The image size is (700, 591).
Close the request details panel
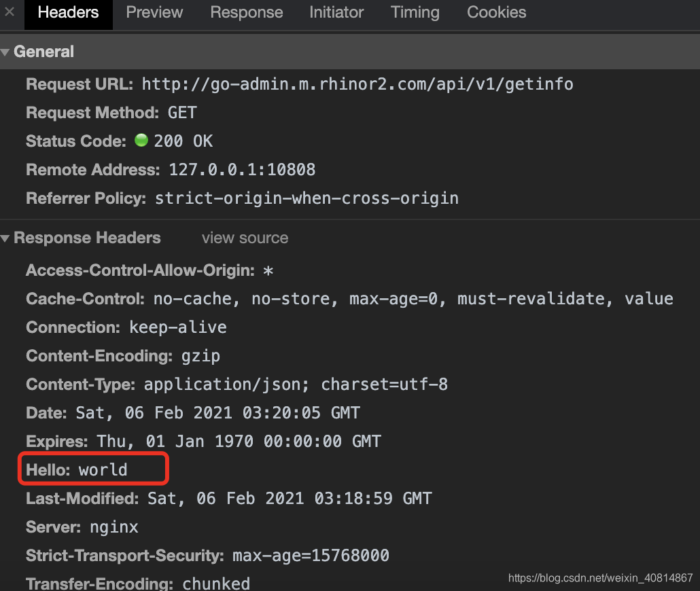(10, 12)
